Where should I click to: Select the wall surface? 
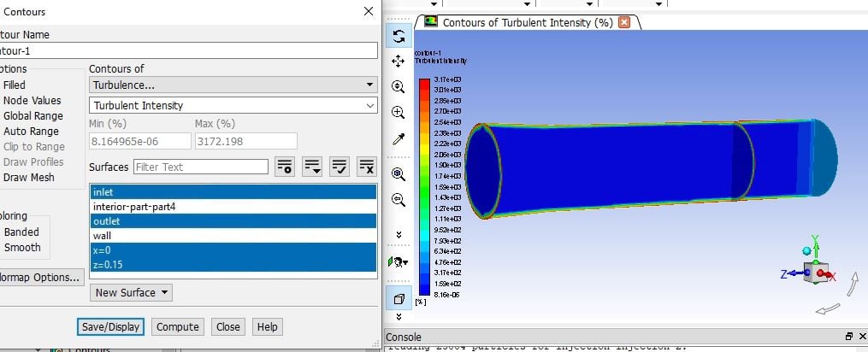tap(233, 236)
